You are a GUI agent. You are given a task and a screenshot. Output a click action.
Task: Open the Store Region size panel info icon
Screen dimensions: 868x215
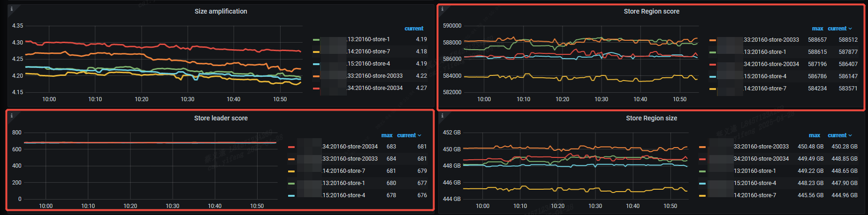442,116
